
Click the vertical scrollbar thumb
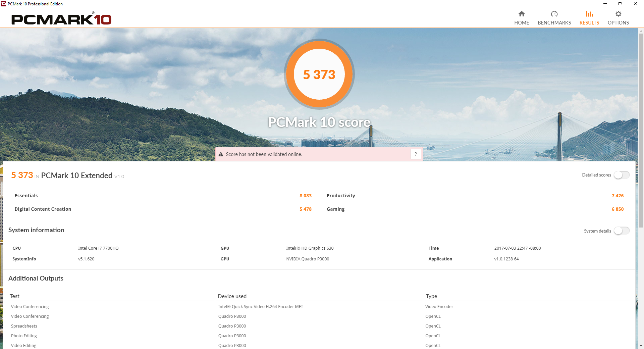point(641,131)
